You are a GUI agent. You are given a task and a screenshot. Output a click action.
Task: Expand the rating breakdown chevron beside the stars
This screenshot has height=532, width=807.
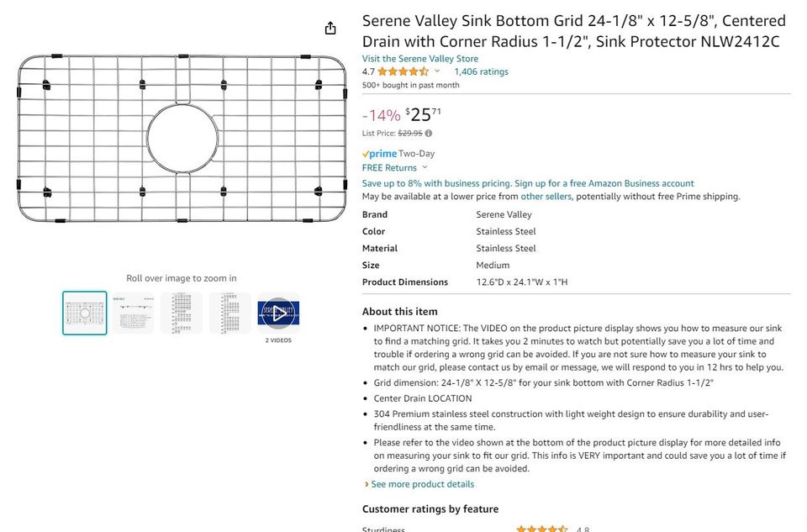(x=438, y=71)
